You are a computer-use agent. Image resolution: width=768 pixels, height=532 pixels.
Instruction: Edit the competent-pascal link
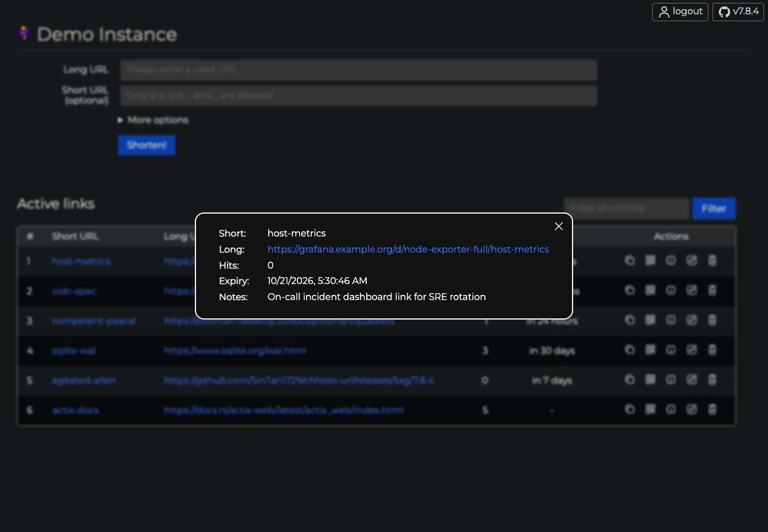pos(692,320)
